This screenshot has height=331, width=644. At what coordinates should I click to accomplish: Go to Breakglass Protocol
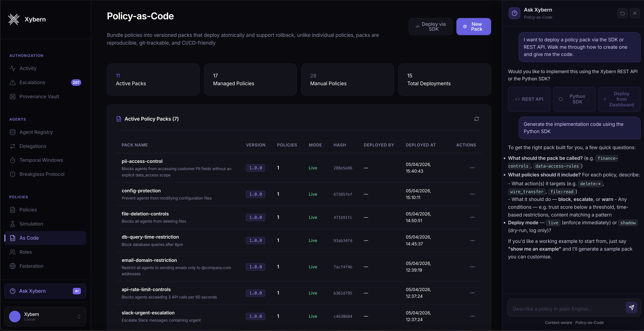click(x=42, y=174)
